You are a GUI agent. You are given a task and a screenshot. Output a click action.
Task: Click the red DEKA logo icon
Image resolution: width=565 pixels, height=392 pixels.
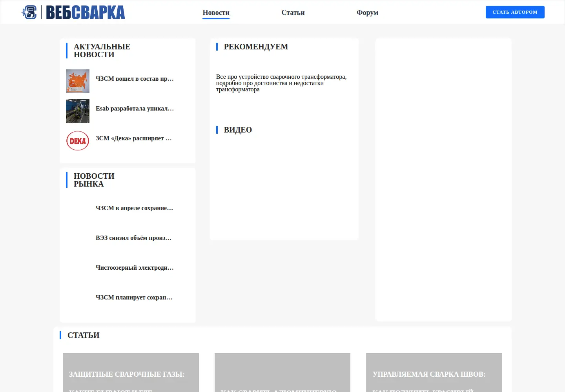pyautogui.click(x=78, y=141)
